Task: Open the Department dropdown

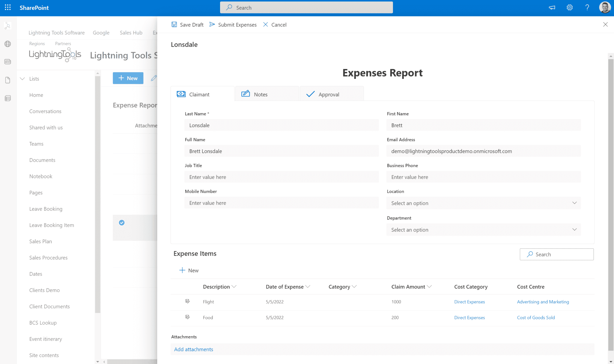Action: (574, 229)
